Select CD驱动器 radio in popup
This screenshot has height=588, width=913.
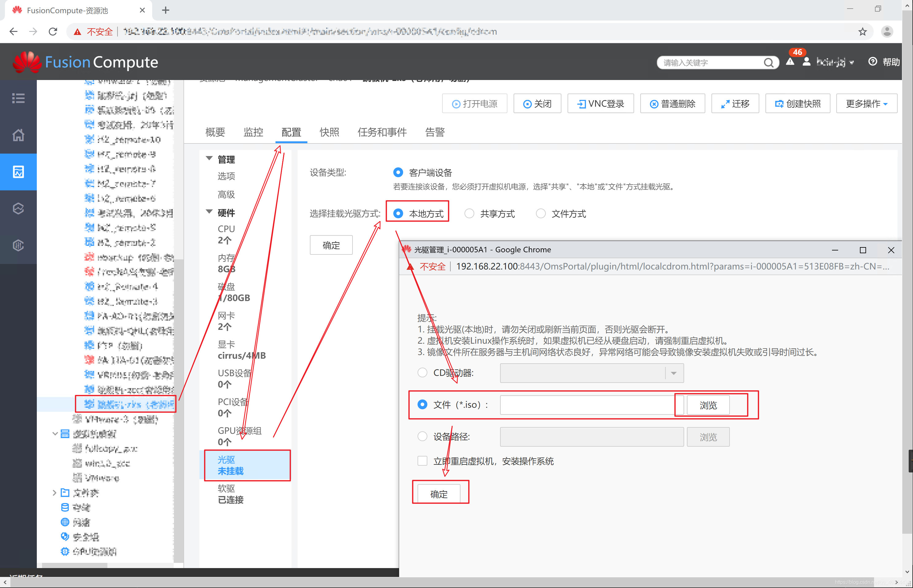pos(422,373)
